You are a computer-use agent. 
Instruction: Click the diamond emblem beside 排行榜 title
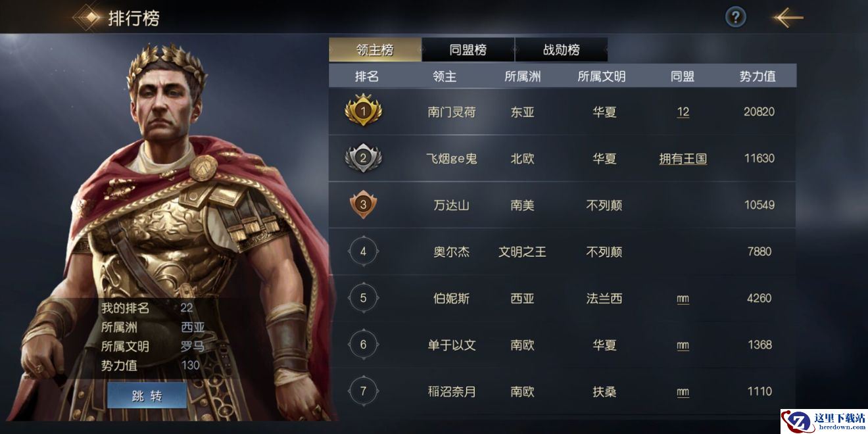[86, 18]
